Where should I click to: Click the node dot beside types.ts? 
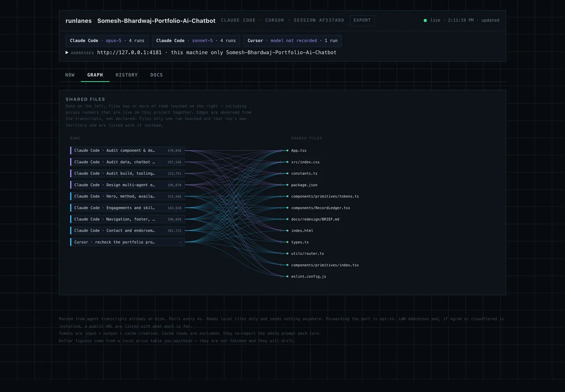pyautogui.click(x=287, y=242)
